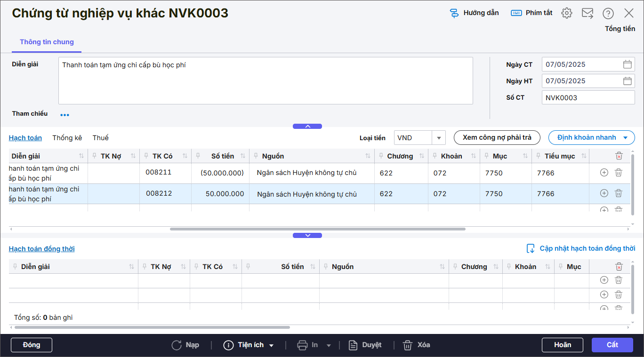644x357 pixels.
Task: Pin the Nguồn column in Hạch toán
Action: [x=256, y=156]
